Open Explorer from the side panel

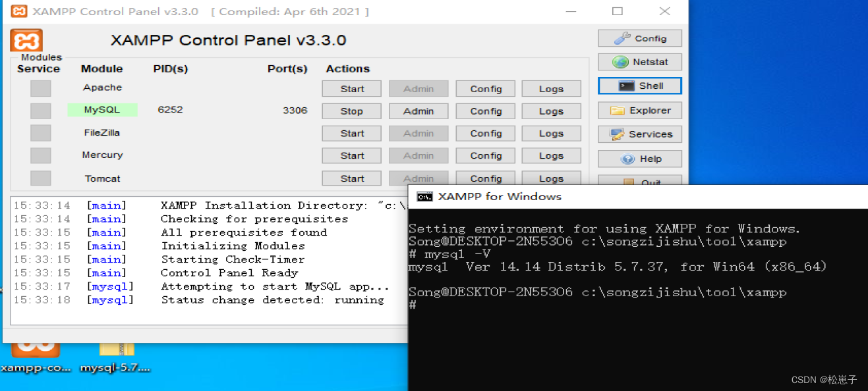tap(640, 111)
